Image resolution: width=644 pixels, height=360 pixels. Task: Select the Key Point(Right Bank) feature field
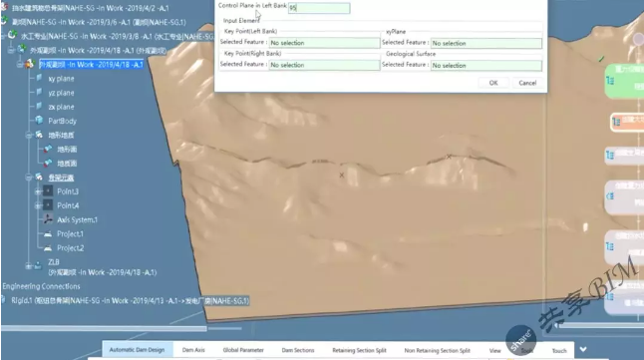[x=324, y=65]
